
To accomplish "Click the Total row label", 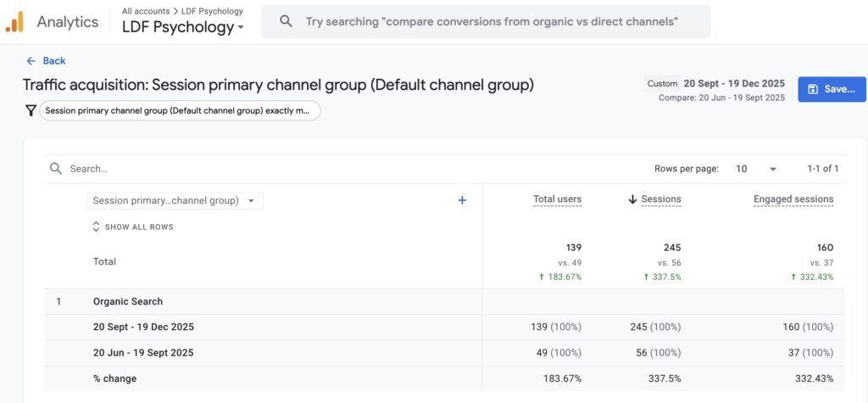I will [x=104, y=261].
